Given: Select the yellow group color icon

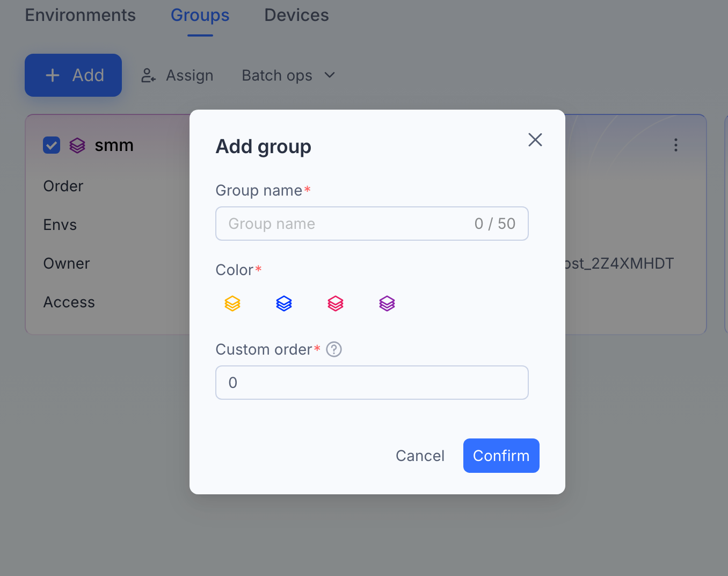Looking at the screenshot, I should click(x=232, y=304).
